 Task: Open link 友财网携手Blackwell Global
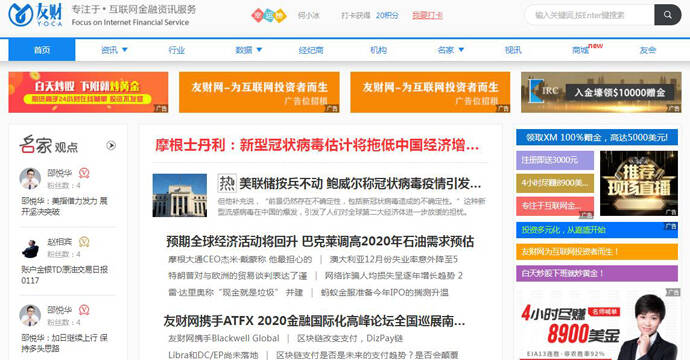224,338
